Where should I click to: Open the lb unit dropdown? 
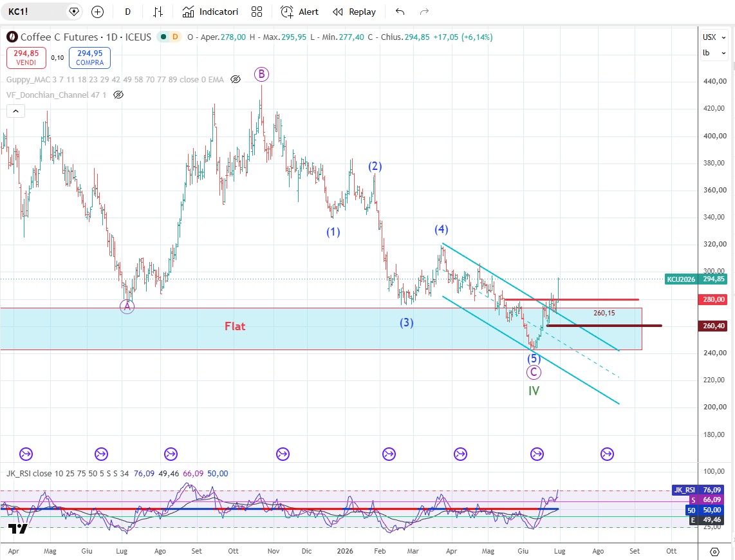tap(714, 53)
